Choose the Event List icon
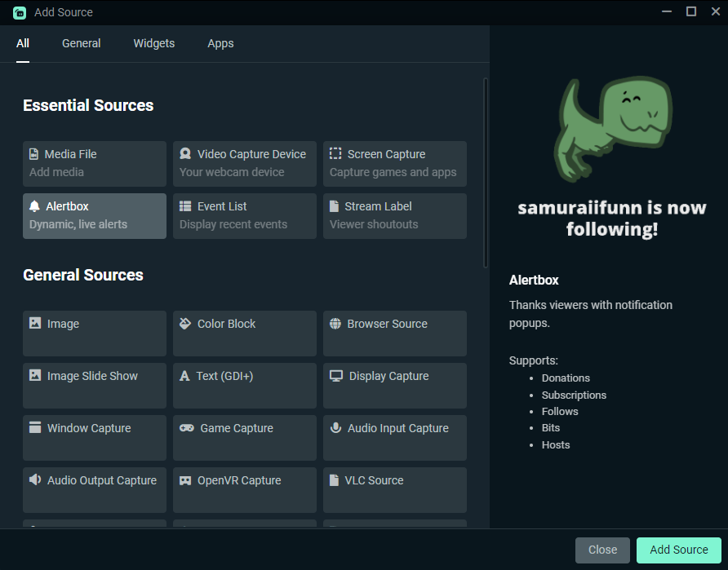Screen dimensions: 728x570 coord(185,206)
